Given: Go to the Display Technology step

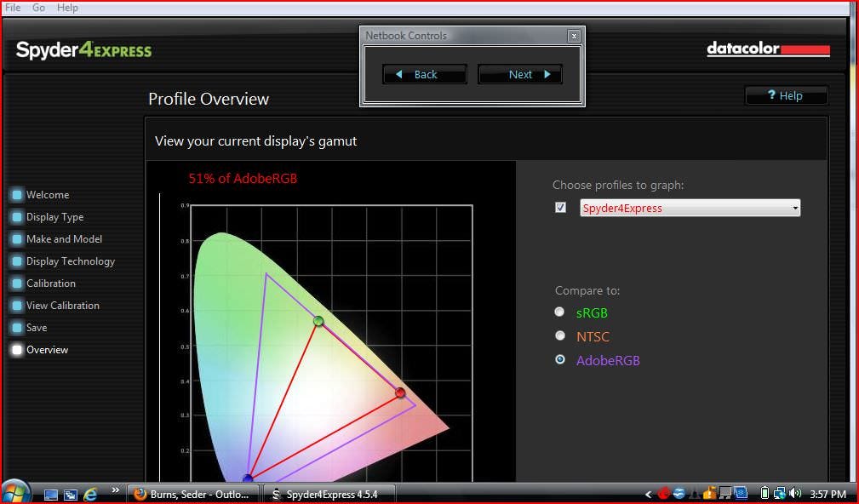Looking at the screenshot, I should [71, 261].
